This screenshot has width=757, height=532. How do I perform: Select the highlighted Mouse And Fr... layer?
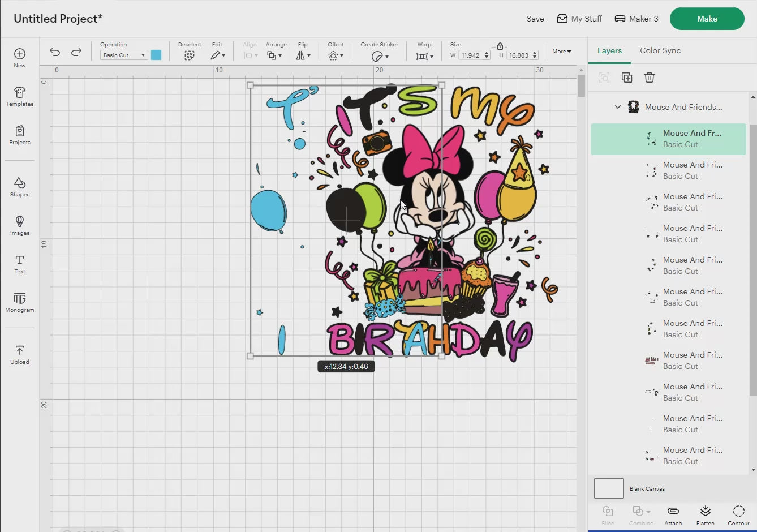[669, 139]
